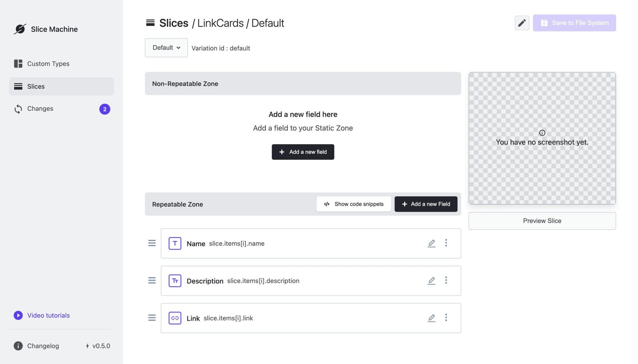
Task: Click the rich text icon on Description field
Action: pyautogui.click(x=175, y=280)
